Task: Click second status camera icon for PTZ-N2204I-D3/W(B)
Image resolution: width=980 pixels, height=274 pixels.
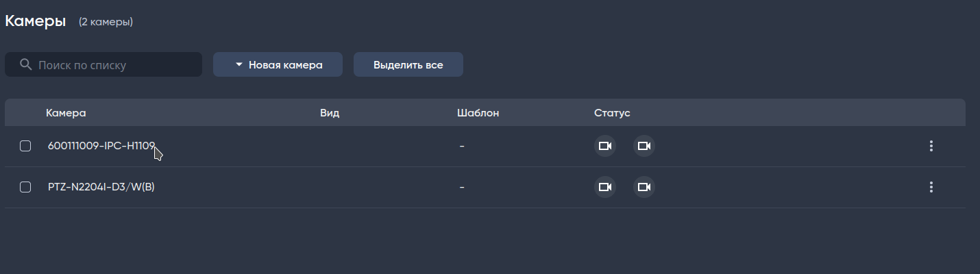Action: tap(644, 187)
